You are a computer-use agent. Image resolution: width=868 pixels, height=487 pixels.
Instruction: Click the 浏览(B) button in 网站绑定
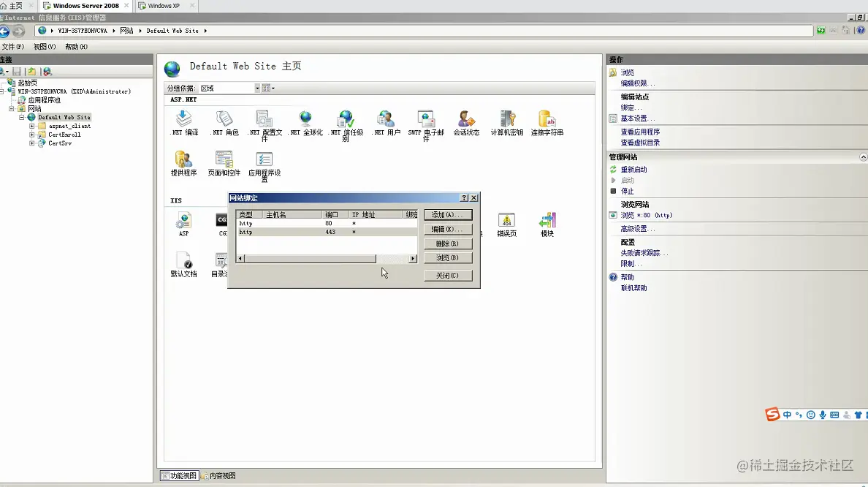tap(448, 257)
